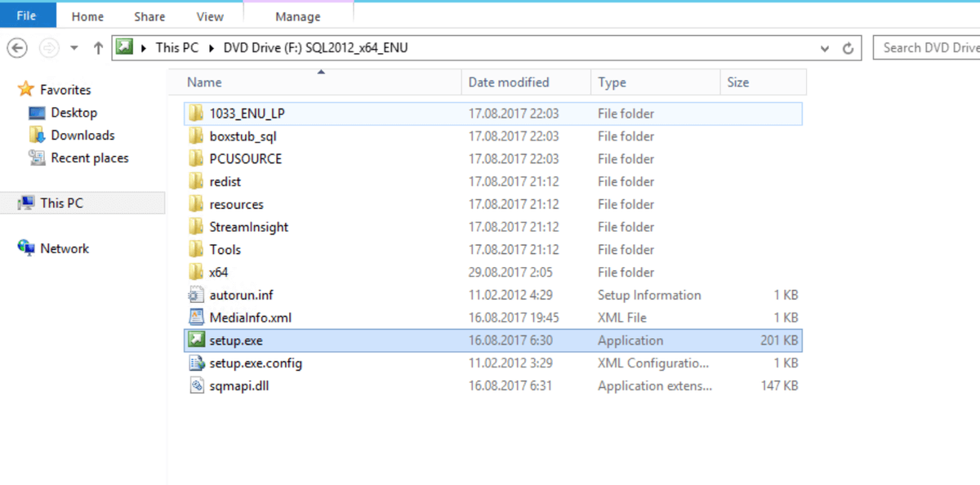Go forward with the Forward arrow
The width and height of the screenshot is (980, 485).
(x=48, y=47)
